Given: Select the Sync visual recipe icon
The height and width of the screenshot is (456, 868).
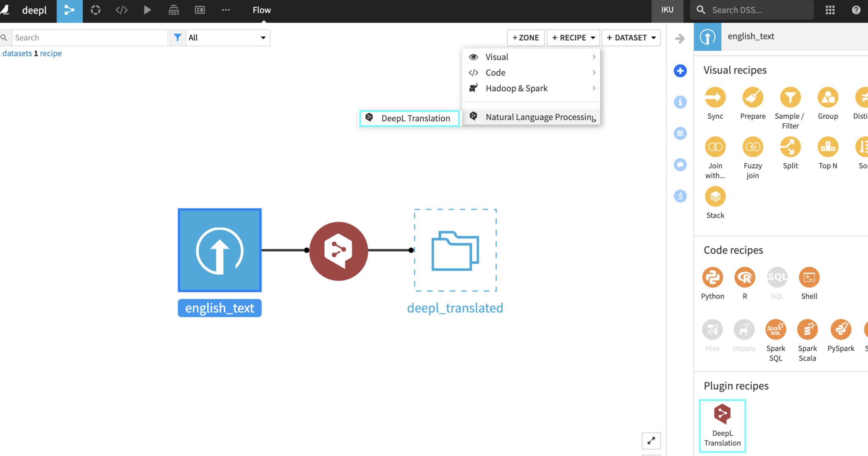Looking at the screenshot, I should pyautogui.click(x=715, y=98).
